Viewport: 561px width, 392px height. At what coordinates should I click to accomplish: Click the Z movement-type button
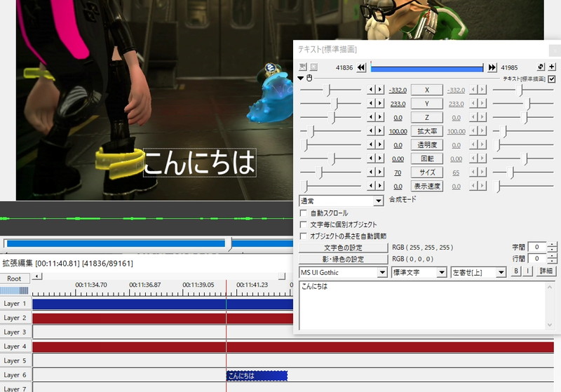tap(427, 117)
